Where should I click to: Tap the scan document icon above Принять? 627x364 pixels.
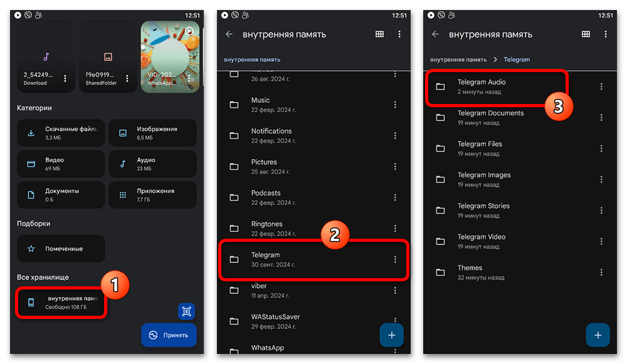point(186,311)
